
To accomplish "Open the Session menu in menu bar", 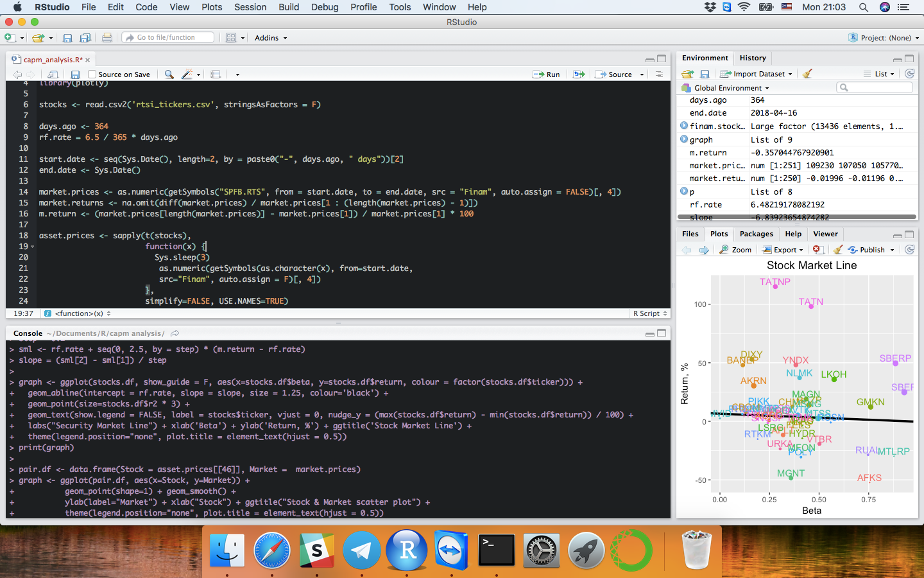I will click(250, 7).
